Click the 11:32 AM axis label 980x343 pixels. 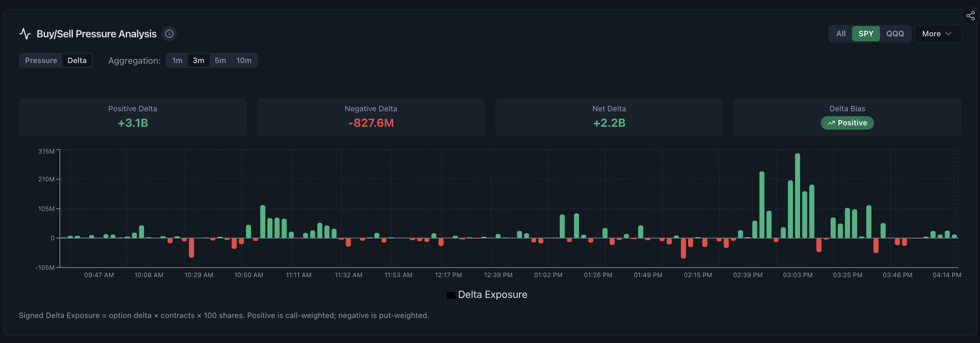(348, 275)
